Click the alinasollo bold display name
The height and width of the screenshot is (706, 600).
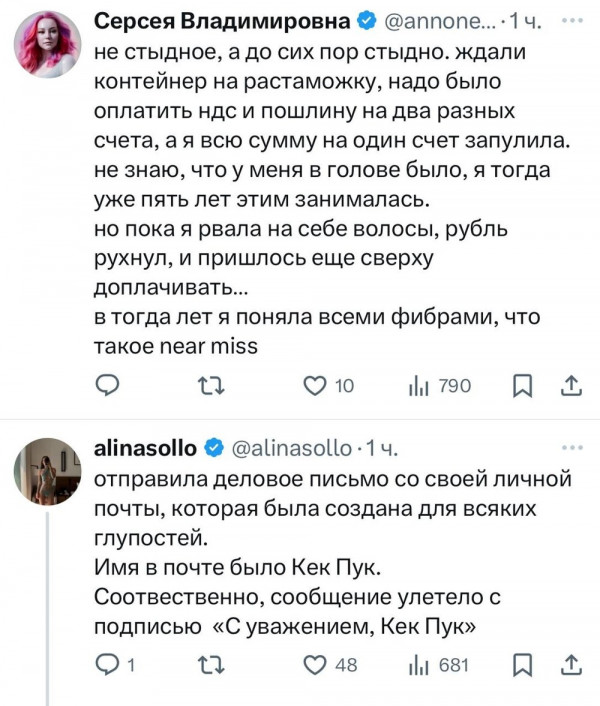(x=147, y=446)
